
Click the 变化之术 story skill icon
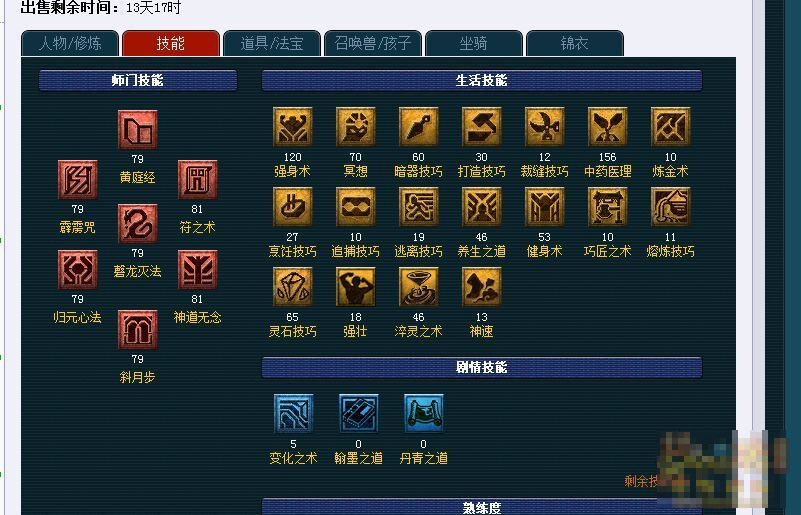click(x=293, y=413)
